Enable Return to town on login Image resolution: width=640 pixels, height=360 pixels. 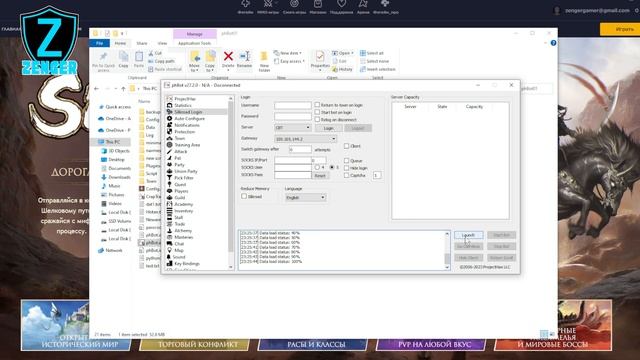coord(317,105)
